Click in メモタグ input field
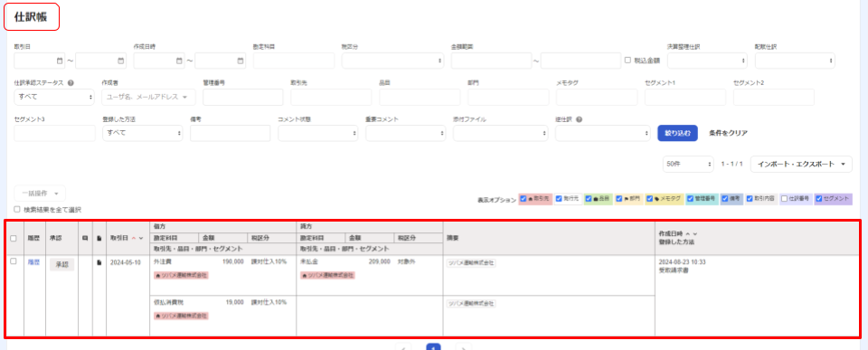Screen dimensions: 868x350 click(597, 97)
